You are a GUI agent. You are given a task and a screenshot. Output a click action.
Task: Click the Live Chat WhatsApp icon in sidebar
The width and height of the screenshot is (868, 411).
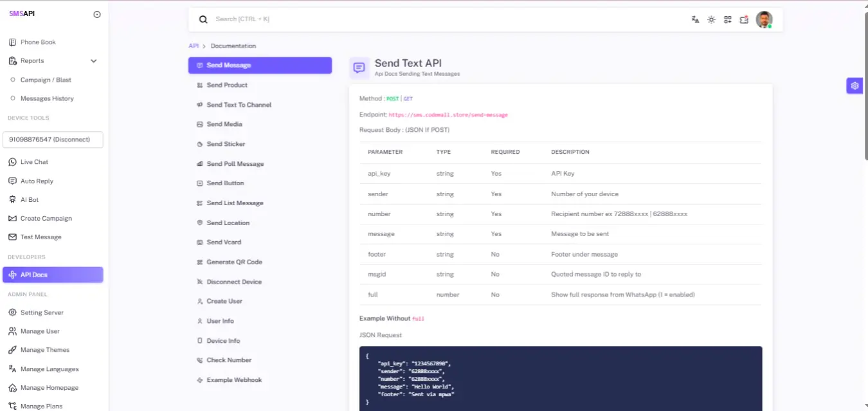click(12, 162)
